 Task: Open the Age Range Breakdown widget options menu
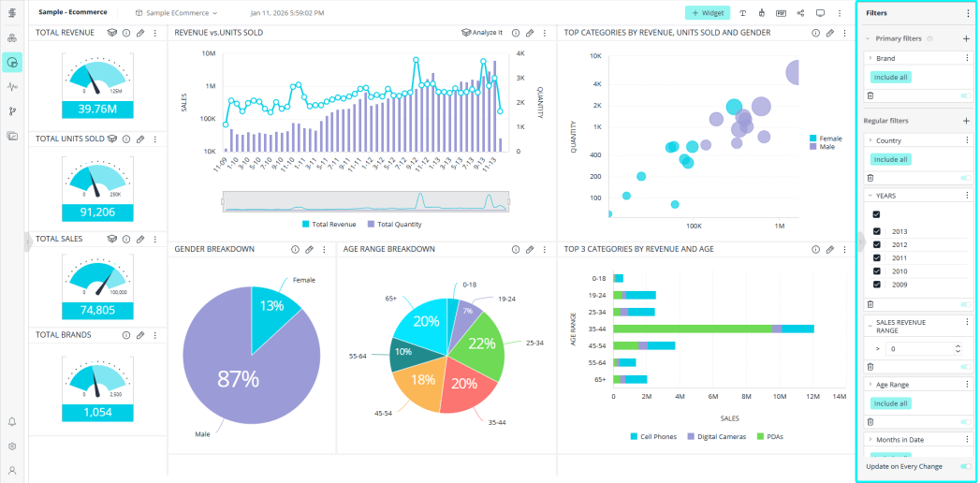[544, 250]
